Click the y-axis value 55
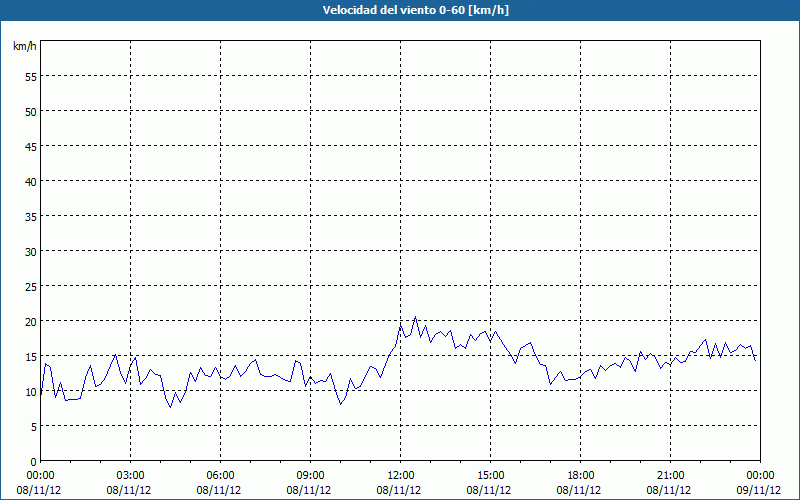This screenshot has height=500, width=800. click(x=31, y=78)
